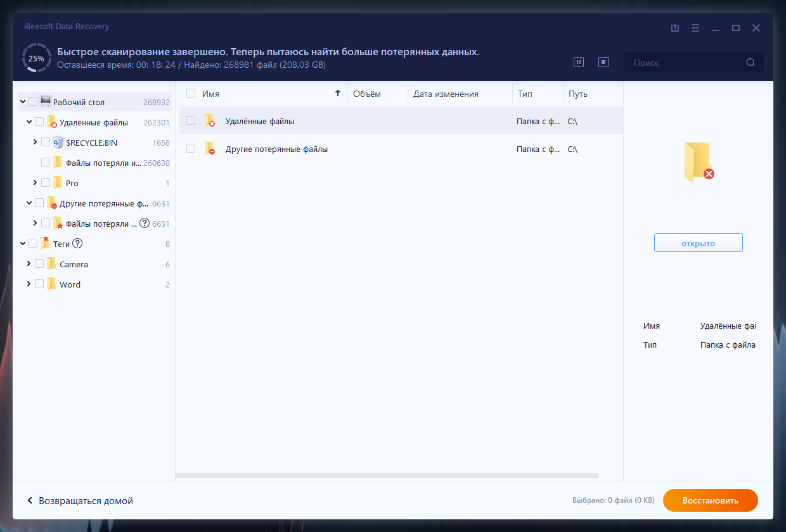Image resolution: width=786 pixels, height=532 pixels.
Task: Click the sort arrow in Имя column
Action: 338,94
